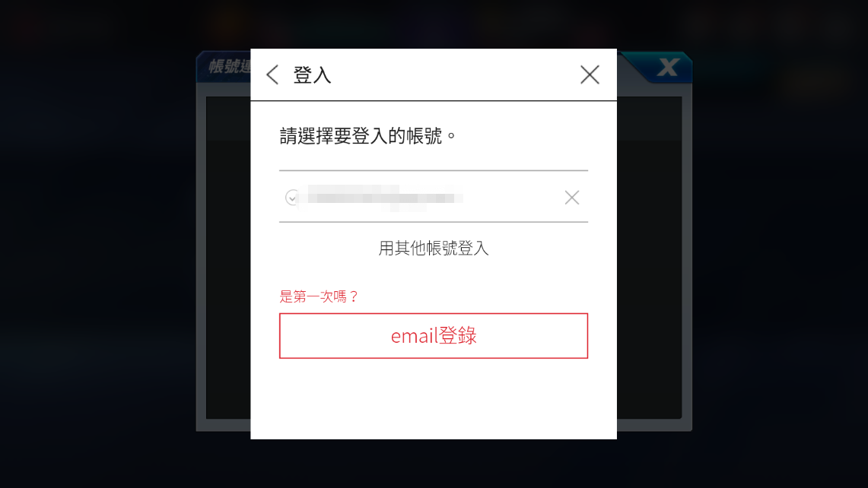Click the dark game panel left of the dialog
868x488 pixels.
(x=228, y=257)
